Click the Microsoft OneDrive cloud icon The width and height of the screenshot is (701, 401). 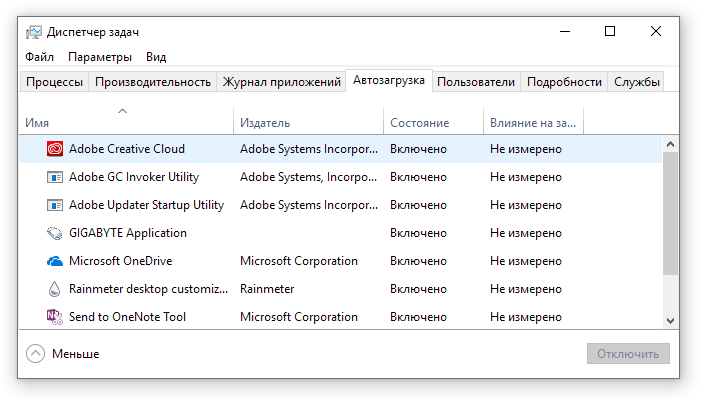tap(55, 261)
